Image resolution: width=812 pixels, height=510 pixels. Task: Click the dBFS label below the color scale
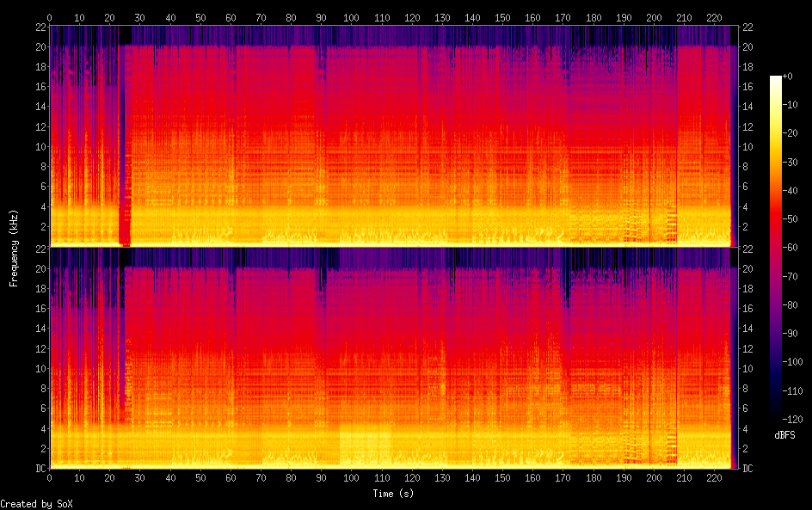(784, 436)
